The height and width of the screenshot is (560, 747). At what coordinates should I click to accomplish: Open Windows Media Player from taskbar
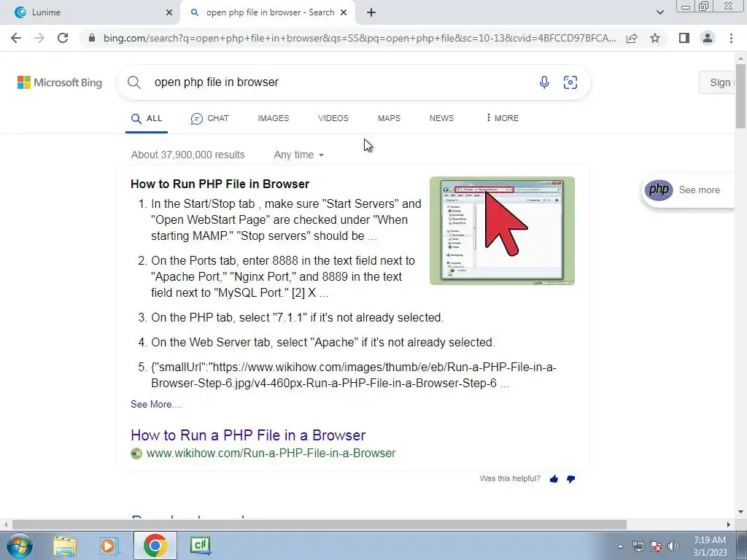click(109, 545)
